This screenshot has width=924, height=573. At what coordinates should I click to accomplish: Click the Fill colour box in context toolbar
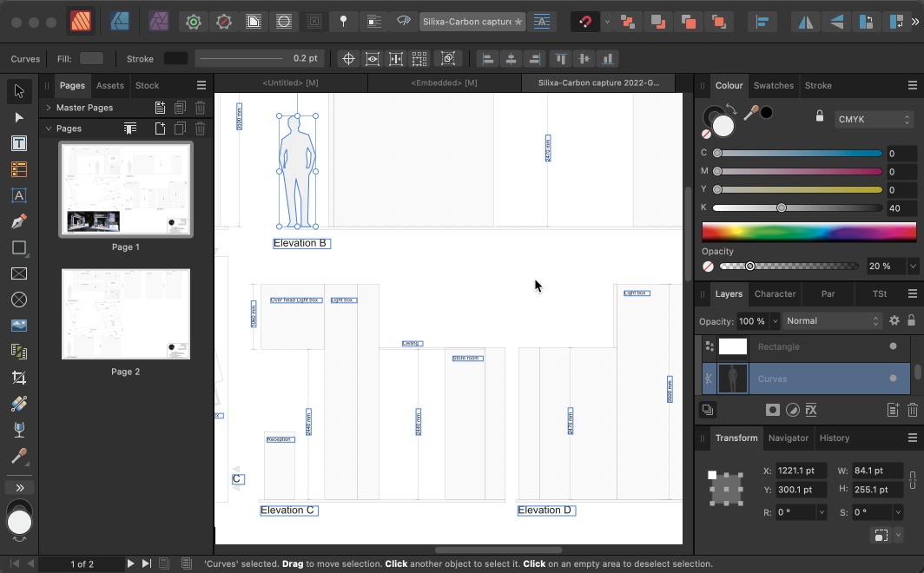[x=91, y=58]
